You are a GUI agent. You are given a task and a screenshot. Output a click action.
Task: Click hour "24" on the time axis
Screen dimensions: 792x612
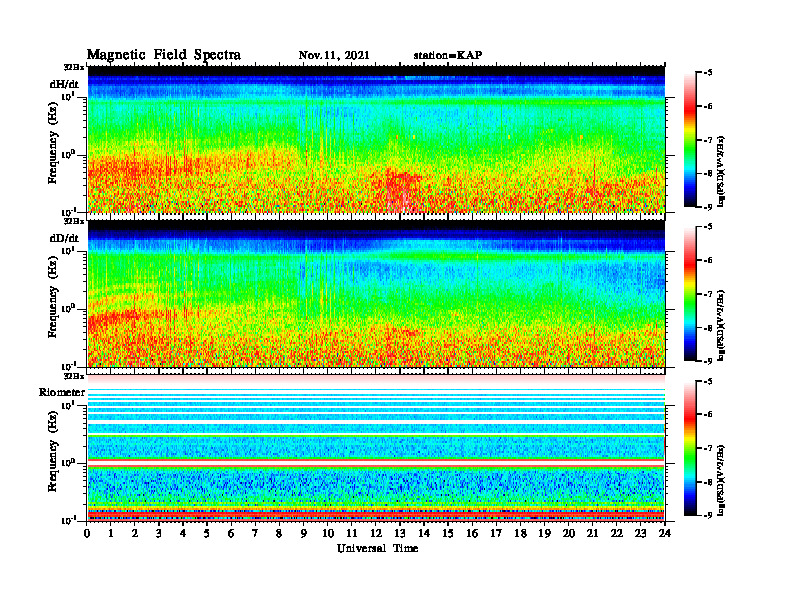pos(665,533)
